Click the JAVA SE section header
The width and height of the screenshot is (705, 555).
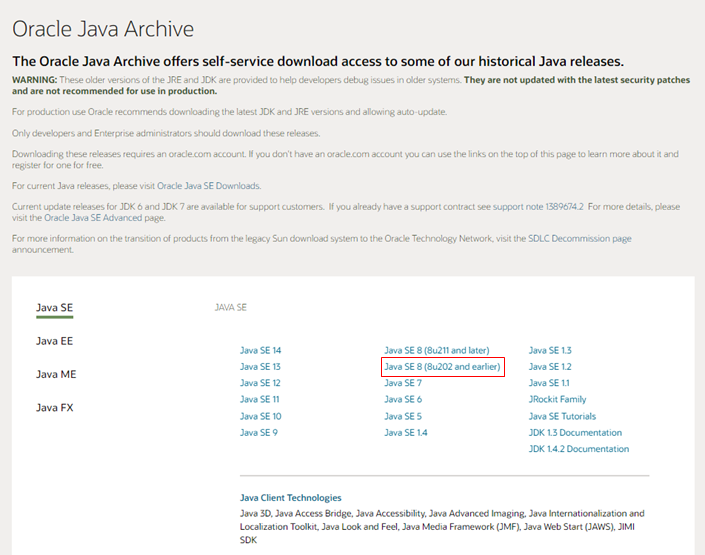tap(231, 308)
